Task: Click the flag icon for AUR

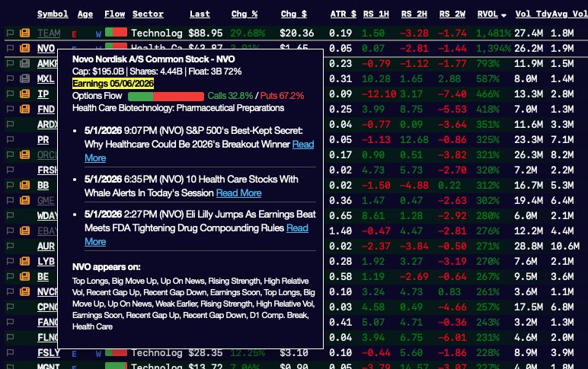Action: (x=10, y=246)
